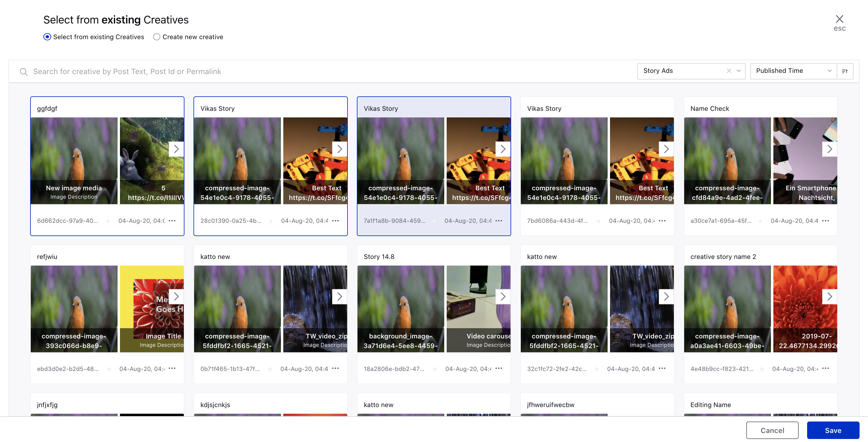Screen dimensions: 868x442
Task: Click the 'Name Check' card title
Action: (710, 109)
